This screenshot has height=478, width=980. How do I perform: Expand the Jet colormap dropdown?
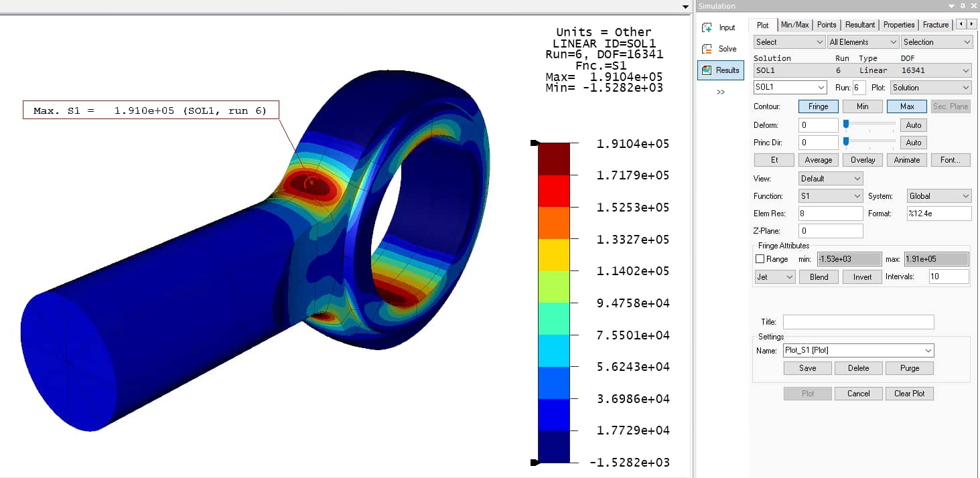775,277
